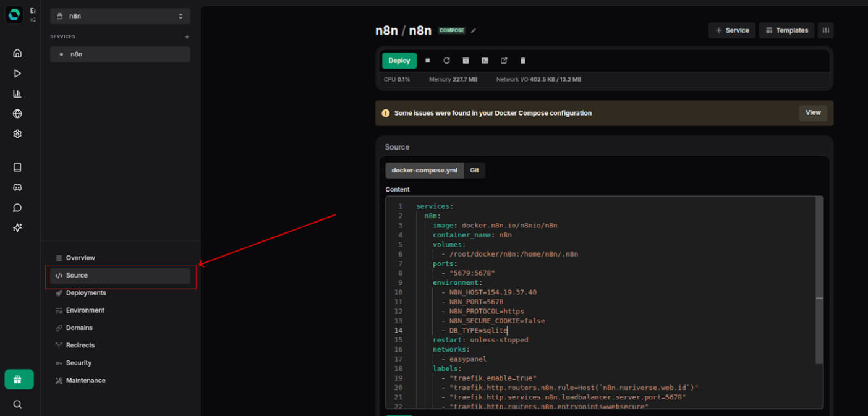Viewport: 868px width, 416px height.
Task: Select the docker-compose.yml tab
Action: 424,170
